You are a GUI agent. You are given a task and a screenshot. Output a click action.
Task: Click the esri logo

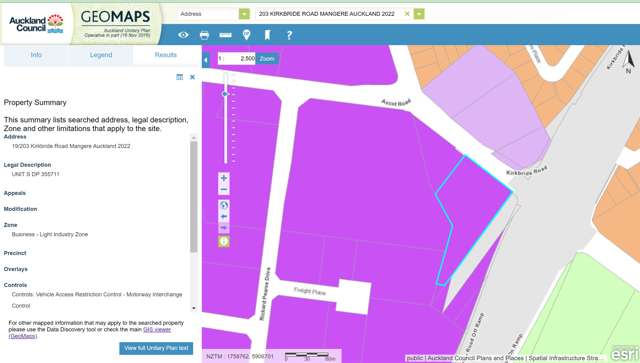pyautogui.click(x=625, y=353)
